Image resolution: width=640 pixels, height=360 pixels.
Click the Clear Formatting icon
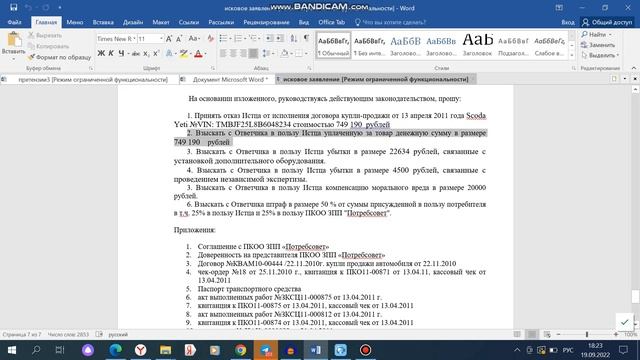pos(211,39)
